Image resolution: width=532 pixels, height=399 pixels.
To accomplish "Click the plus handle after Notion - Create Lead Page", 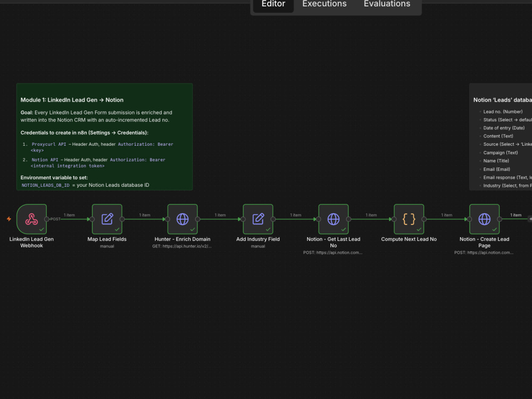I will pyautogui.click(x=530, y=219).
